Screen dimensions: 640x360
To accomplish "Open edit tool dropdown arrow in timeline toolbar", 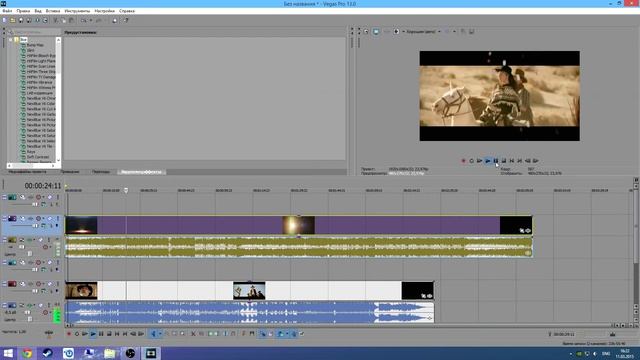I will click(x=160, y=334).
